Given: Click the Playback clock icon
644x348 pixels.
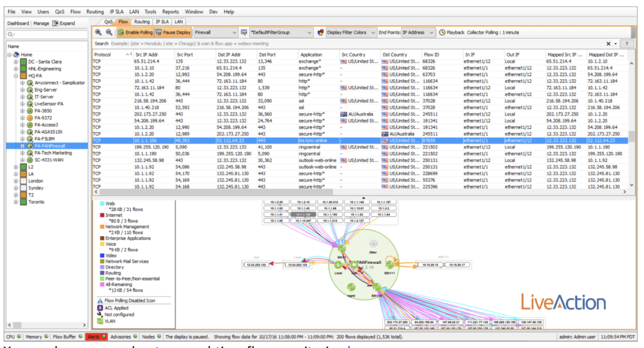Looking at the screenshot, I should coord(441,32).
